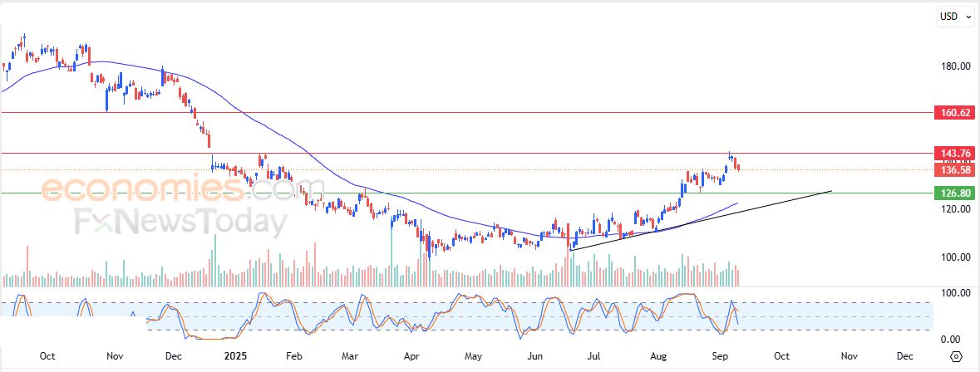Screen dimensions: 980x372
Task: Click the Dec label at right of time axis
Action: point(905,355)
